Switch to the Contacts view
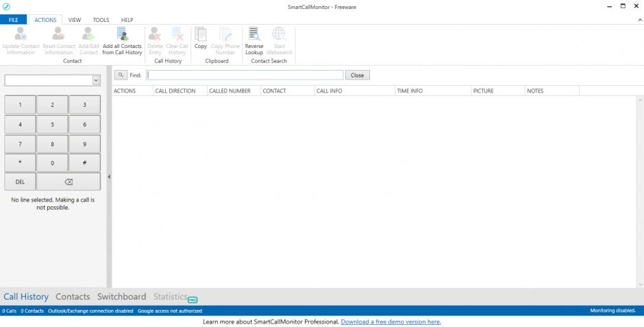 [73, 297]
